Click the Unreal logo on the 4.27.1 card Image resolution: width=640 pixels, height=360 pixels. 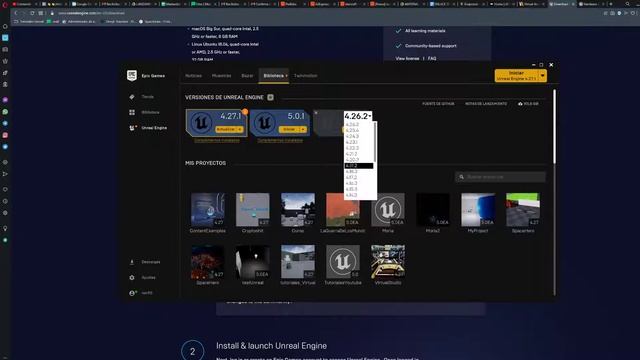tap(201, 122)
